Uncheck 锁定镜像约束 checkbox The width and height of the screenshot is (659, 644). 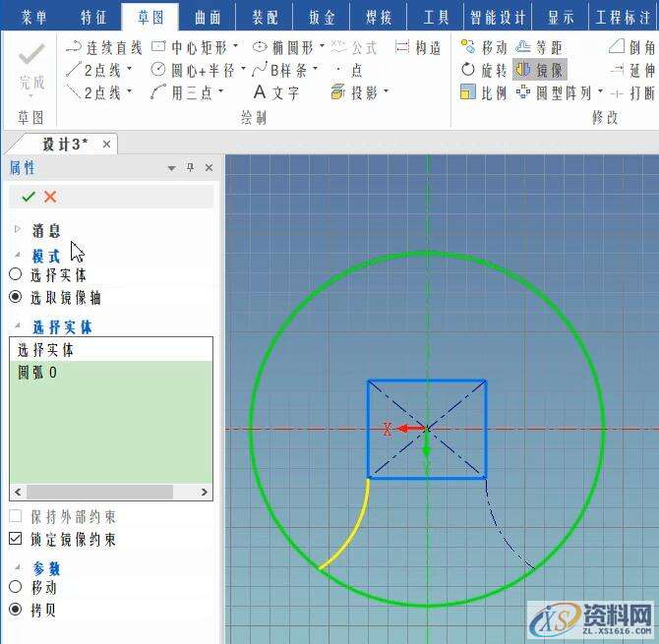pos(15,538)
